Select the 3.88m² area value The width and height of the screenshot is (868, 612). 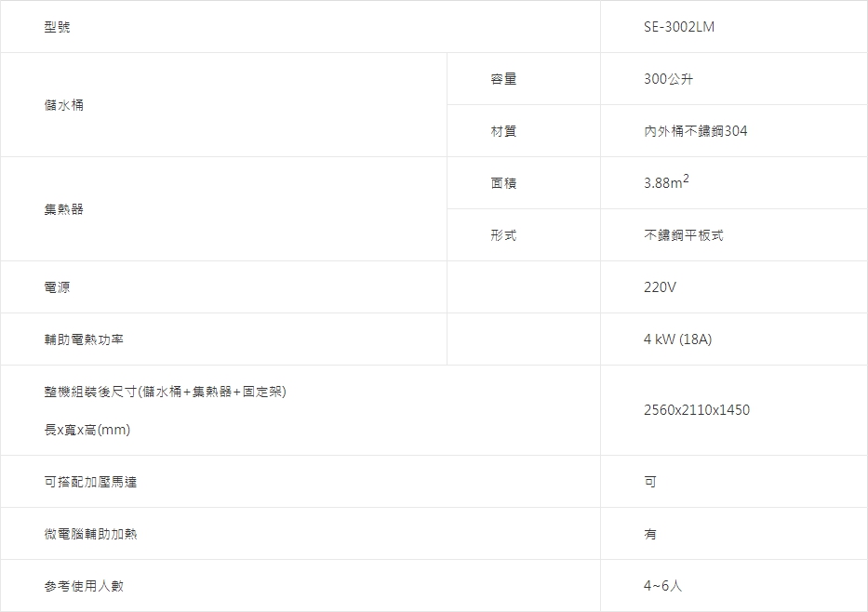tap(666, 183)
